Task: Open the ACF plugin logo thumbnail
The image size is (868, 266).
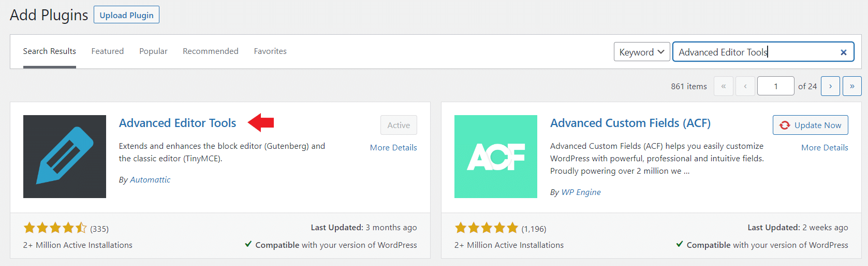Action: pos(496,157)
